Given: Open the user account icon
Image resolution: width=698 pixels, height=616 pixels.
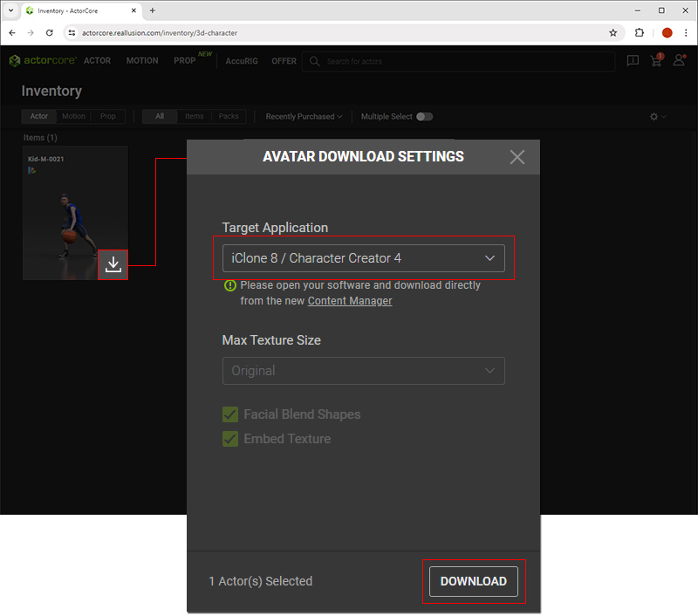Looking at the screenshot, I should 680,60.
